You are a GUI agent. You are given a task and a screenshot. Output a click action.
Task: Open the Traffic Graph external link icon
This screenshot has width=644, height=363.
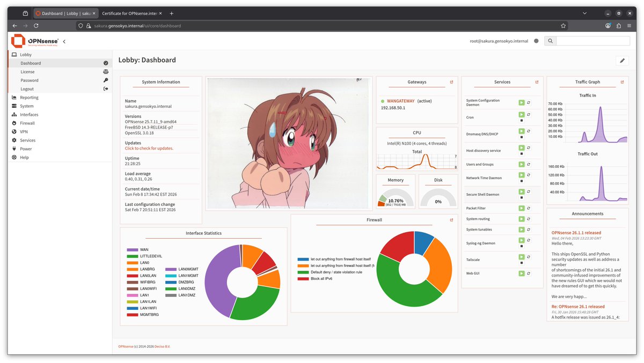[x=622, y=82]
